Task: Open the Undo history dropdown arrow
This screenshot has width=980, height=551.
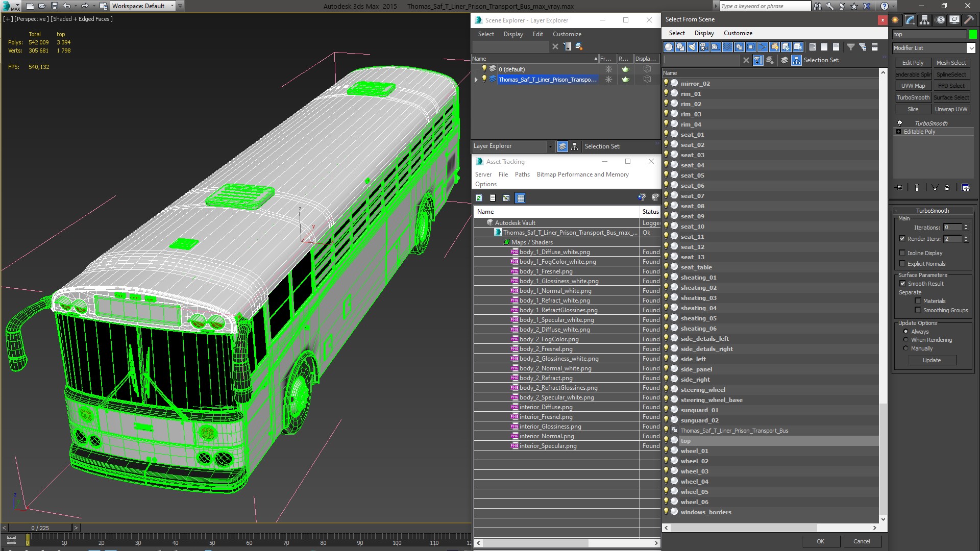Action: point(76,6)
